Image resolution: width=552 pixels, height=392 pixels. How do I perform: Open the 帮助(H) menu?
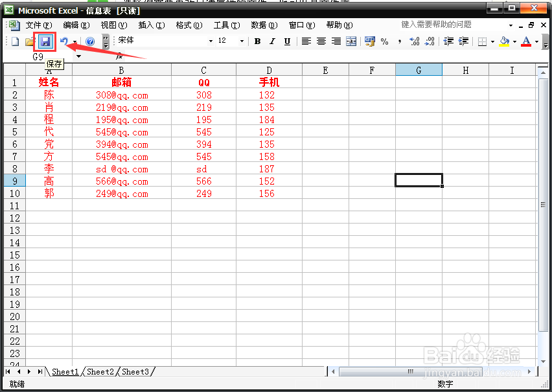(x=339, y=25)
